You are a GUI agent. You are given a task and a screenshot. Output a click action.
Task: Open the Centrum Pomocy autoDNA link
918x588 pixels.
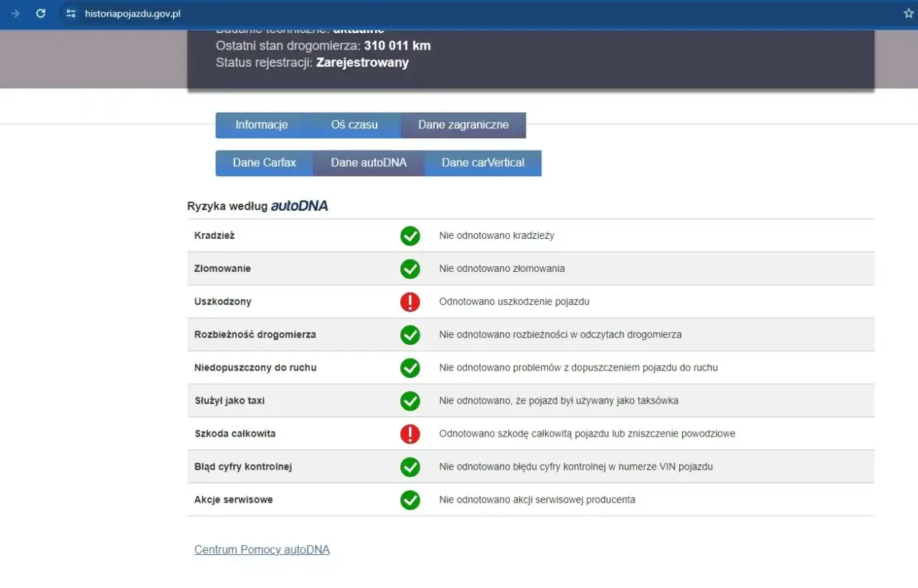[x=262, y=549]
